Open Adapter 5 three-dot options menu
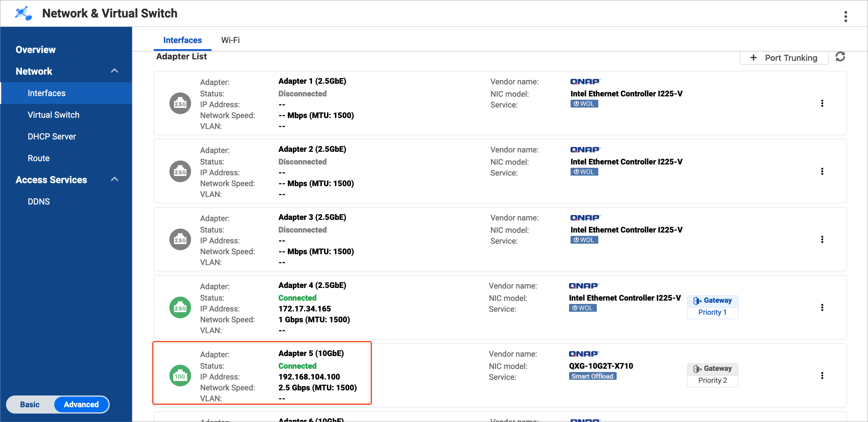The width and height of the screenshot is (868, 422). 822,376
